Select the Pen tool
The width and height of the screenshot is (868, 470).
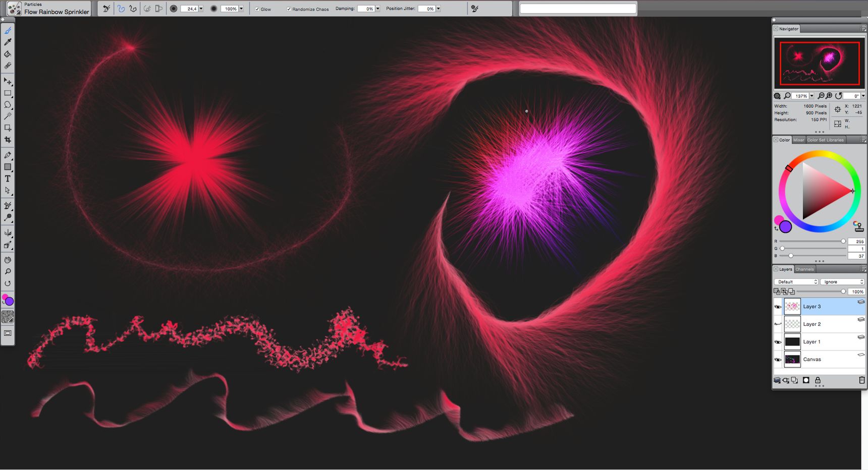(x=8, y=155)
